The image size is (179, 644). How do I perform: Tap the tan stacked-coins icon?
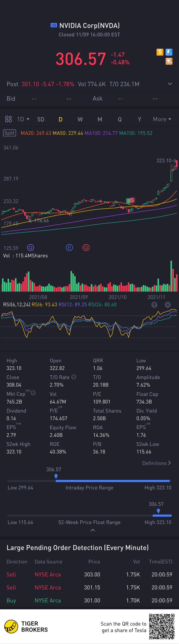point(169,61)
